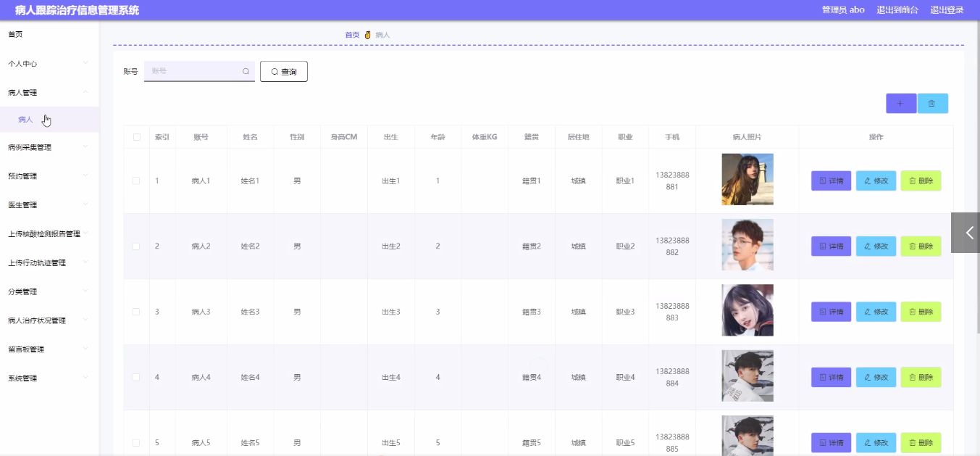Collapse the 病人管理 sidebar menu
Viewport: 980px width, 456px height.
[x=49, y=93]
